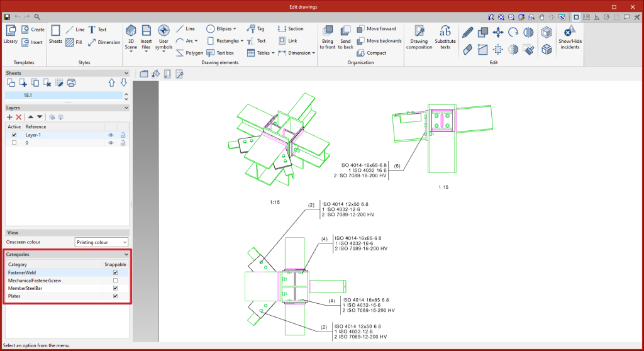Select the eraser Delete tool
The height and width of the screenshot is (351, 644).
467,50
